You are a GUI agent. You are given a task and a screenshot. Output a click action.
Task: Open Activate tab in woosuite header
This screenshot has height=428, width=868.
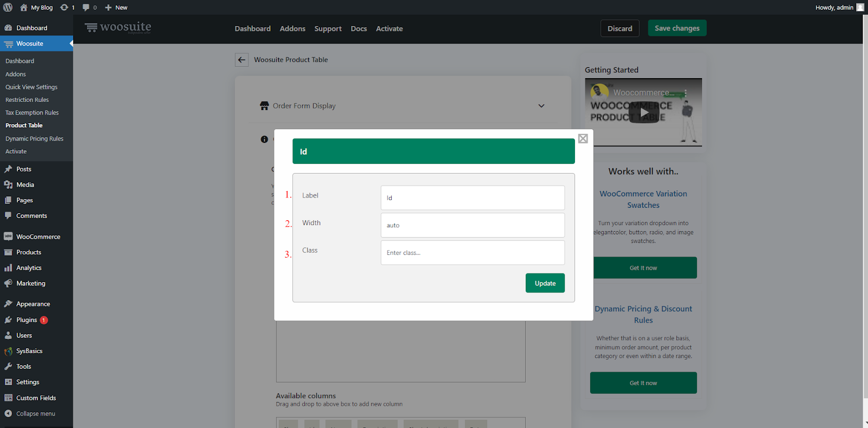(x=389, y=29)
